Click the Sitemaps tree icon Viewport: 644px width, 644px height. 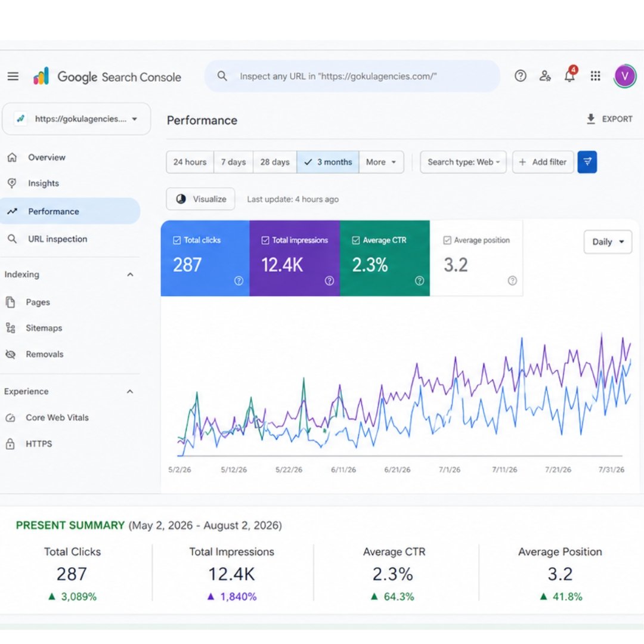coord(10,328)
